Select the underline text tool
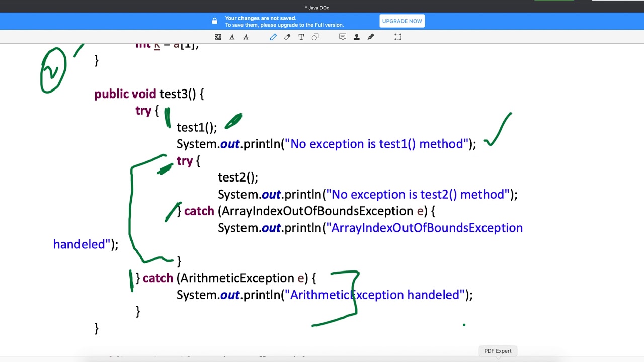The image size is (644, 362). coord(232,37)
